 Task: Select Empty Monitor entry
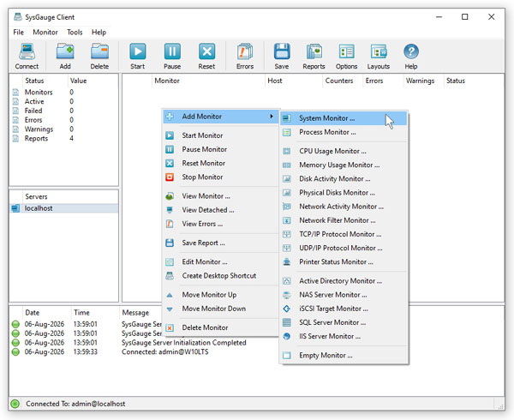tap(344, 356)
